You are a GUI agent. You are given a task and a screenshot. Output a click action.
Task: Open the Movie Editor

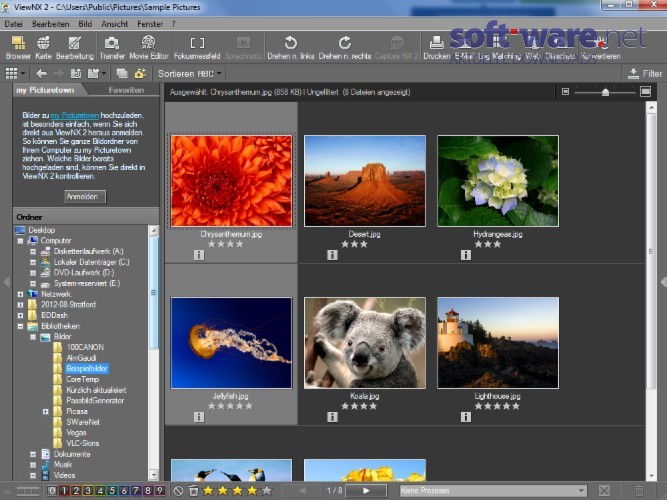pyautogui.click(x=148, y=47)
